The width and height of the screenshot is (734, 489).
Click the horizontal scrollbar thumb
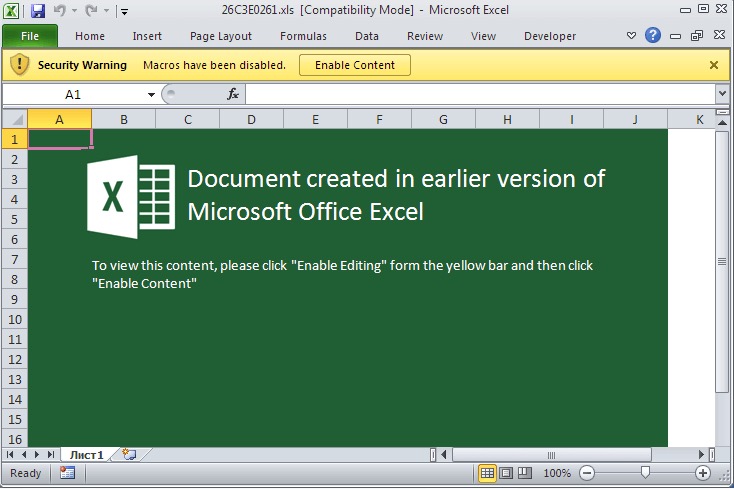551,454
